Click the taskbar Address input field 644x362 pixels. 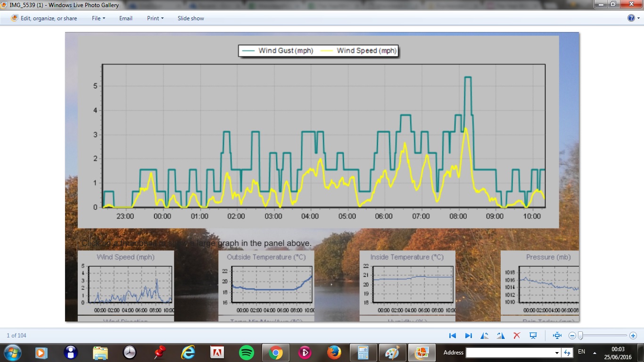click(509, 353)
